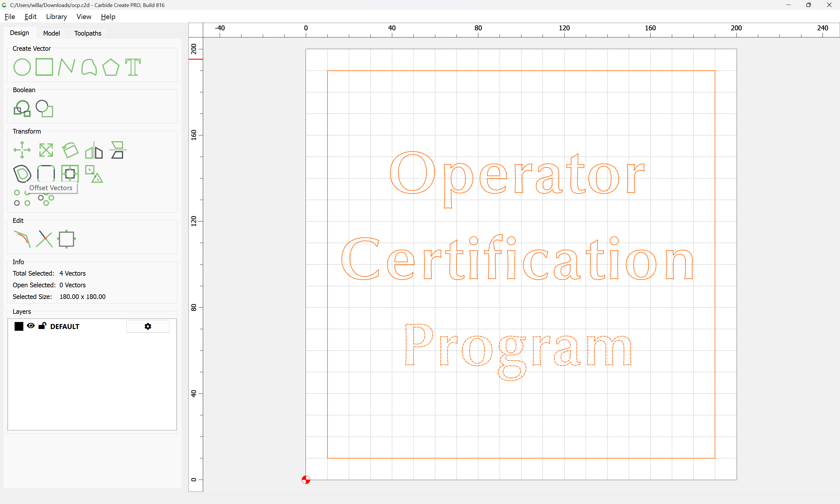The image size is (840, 504).
Task: Open the Library menu
Action: 56,17
